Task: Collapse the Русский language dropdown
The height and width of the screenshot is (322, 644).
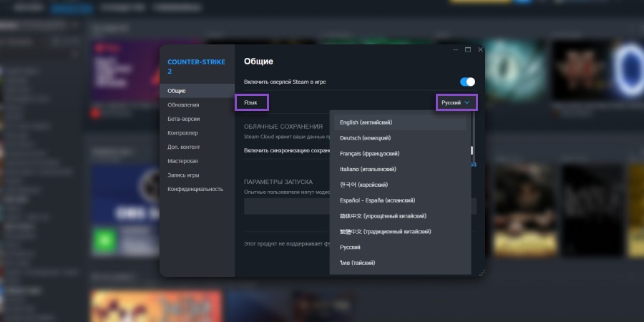Action: click(457, 102)
